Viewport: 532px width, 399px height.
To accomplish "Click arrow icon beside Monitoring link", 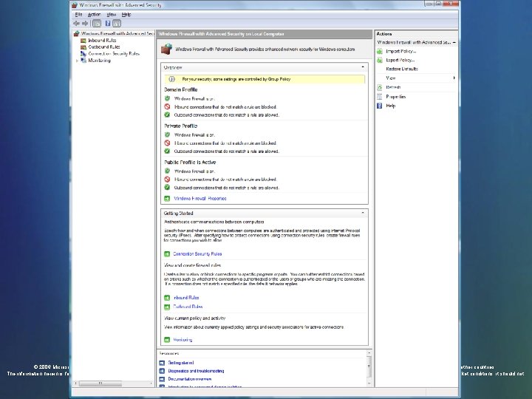I will (x=167, y=340).
